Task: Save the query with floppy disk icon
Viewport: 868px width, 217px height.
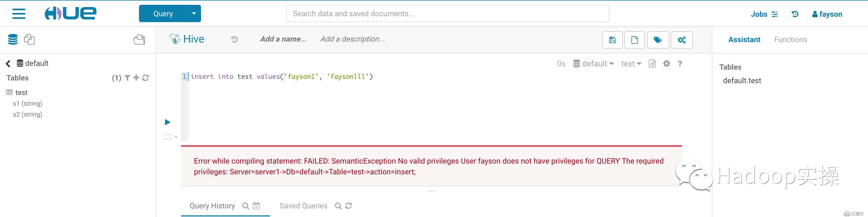Action: 612,40
